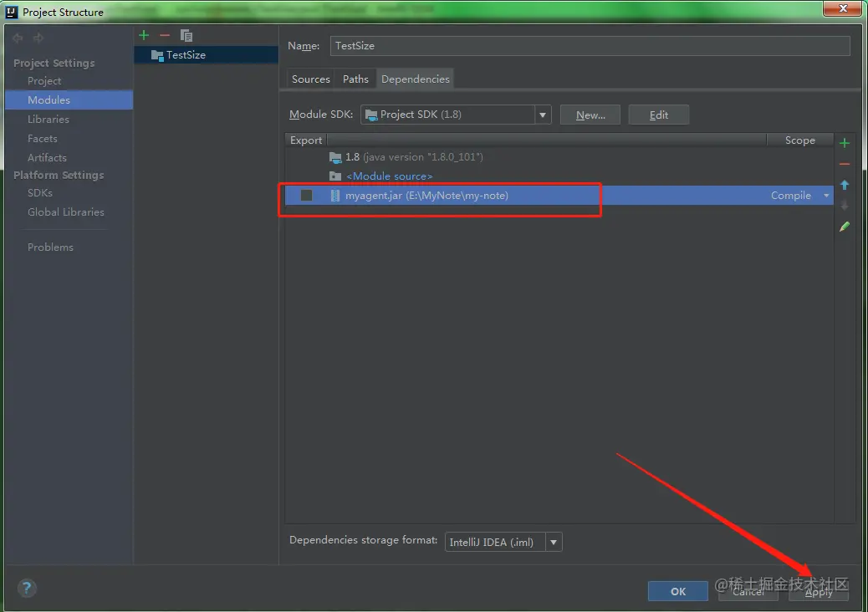The width and height of the screenshot is (868, 612).
Task: Click the Apply button
Action: (818, 591)
